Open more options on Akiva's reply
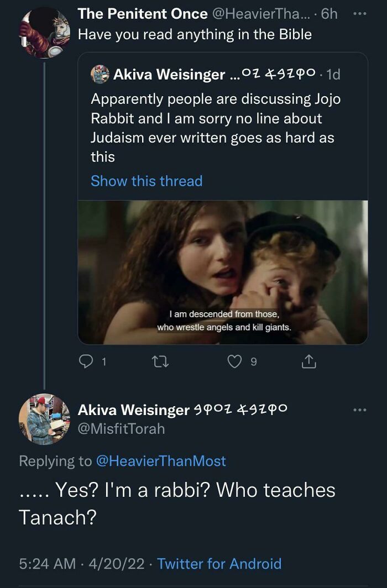This screenshot has height=588, width=387. tap(360, 410)
